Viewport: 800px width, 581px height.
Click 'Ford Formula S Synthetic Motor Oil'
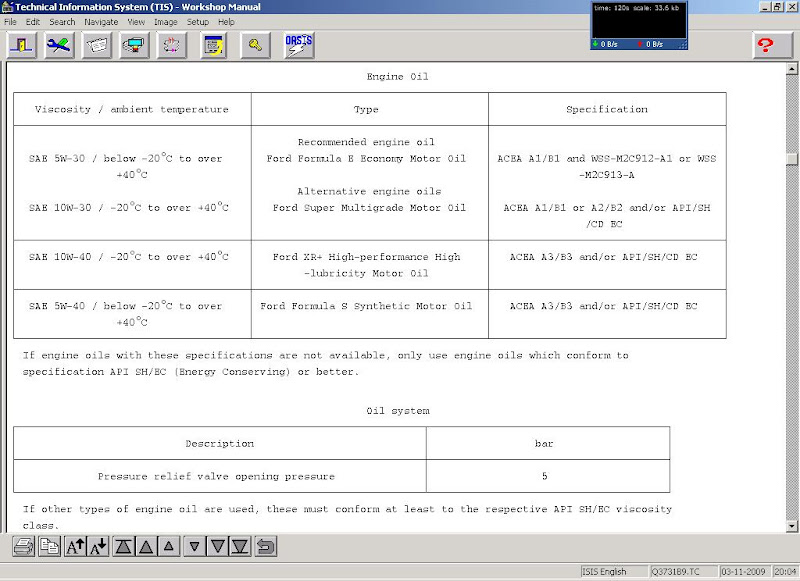click(366, 306)
